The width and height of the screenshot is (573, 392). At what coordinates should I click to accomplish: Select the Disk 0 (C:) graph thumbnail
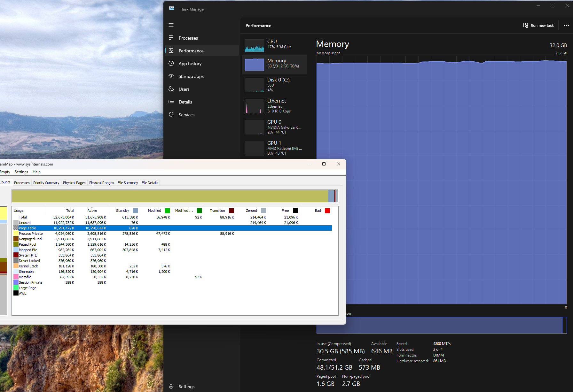[x=255, y=86]
